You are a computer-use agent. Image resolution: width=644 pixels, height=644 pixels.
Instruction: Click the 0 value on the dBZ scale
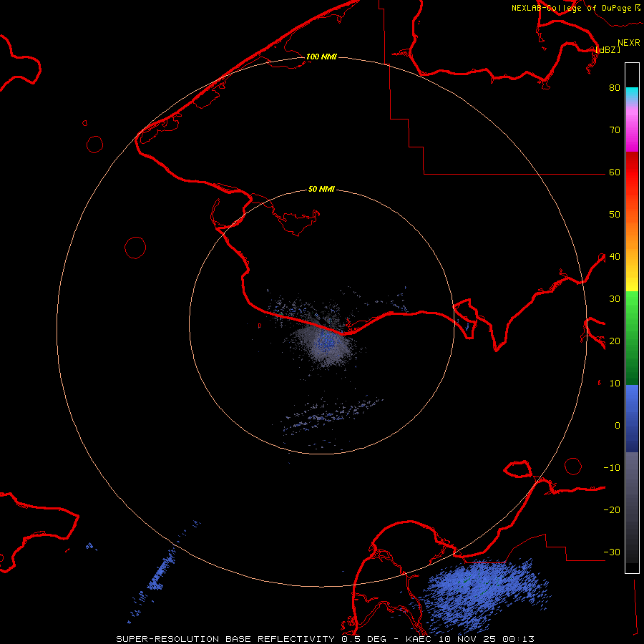coord(618,426)
